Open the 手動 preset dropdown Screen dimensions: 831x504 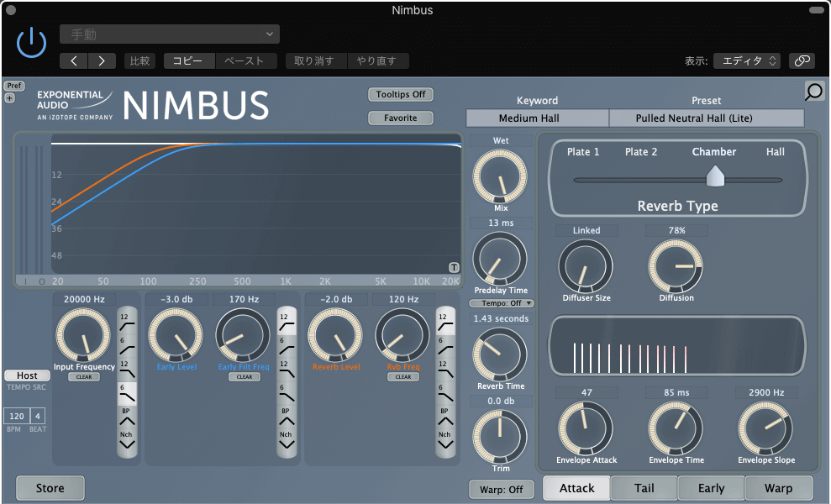pos(170,34)
